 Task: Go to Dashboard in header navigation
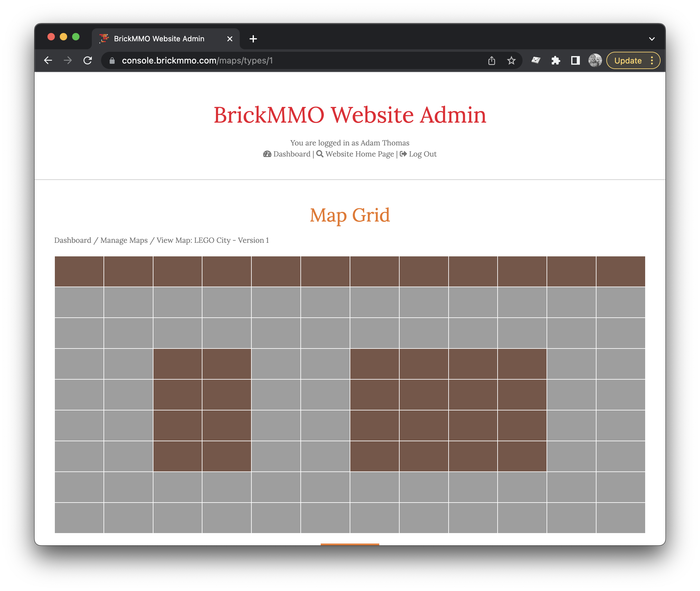click(x=291, y=154)
